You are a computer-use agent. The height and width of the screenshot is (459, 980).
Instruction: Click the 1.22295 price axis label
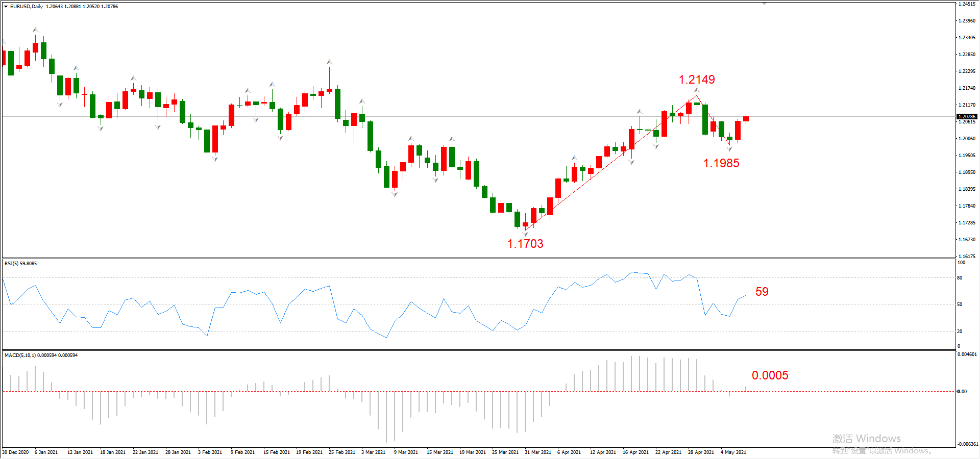pos(967,71)
